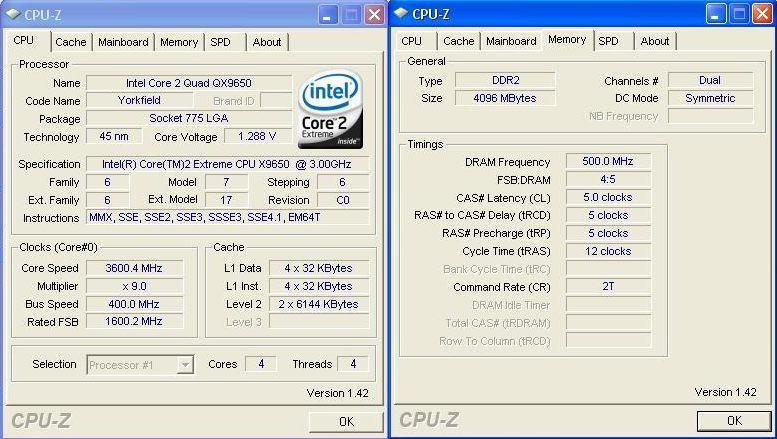777x439 pixels.
Task: Click the Yorkfield code name field
Action: (x=139, y=101)
